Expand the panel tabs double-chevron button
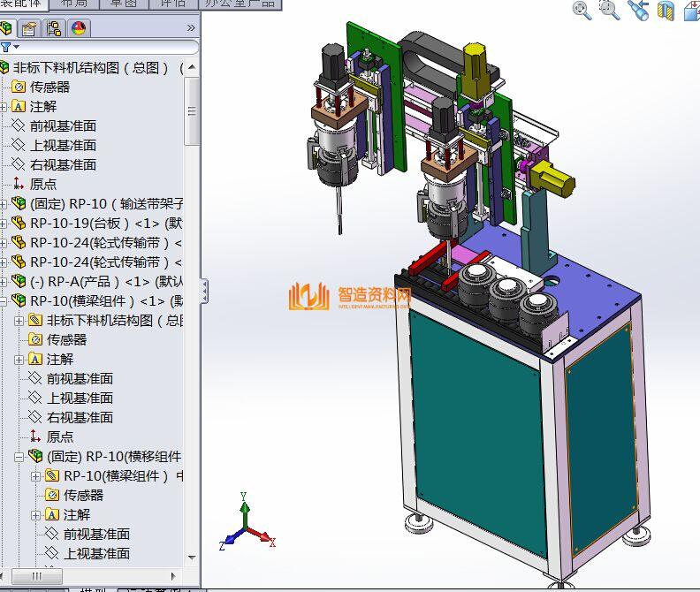 pyautogui.click(x=191, y=28)
